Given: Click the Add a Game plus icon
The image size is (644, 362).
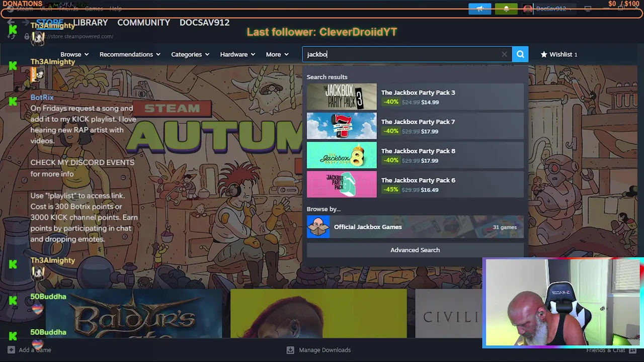Looking at the screenshot, I should click(11, 350).
